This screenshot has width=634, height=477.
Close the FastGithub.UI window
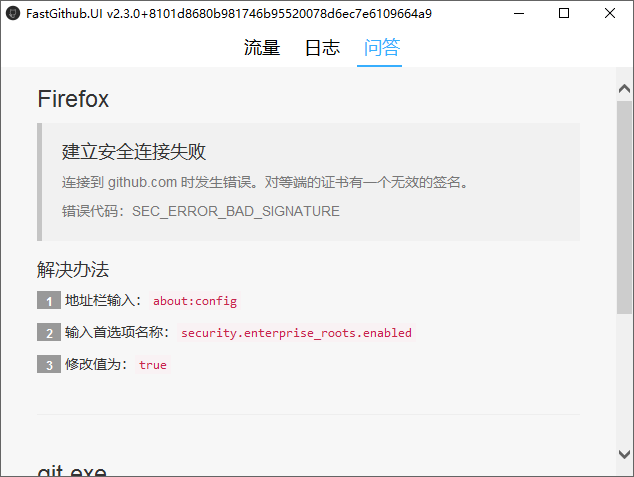point(610,13)
